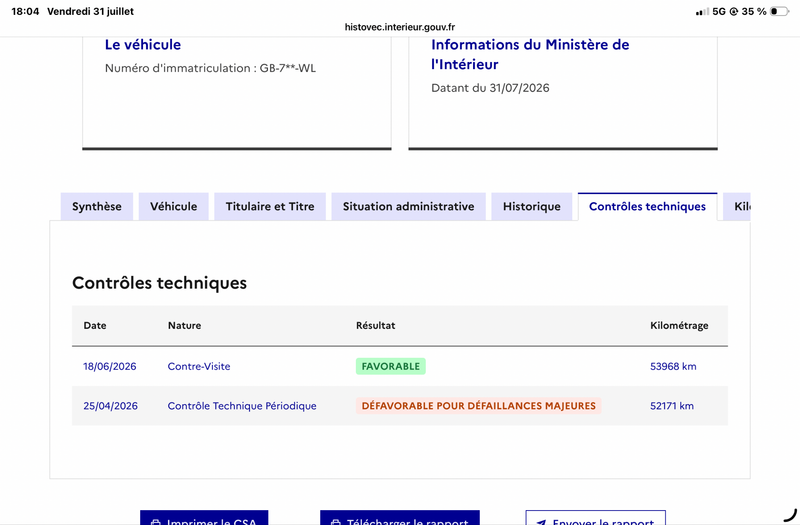Click the Informations du Ministère de l'Intérieur title
Screen dimensions: 800x525
[530, 54]
